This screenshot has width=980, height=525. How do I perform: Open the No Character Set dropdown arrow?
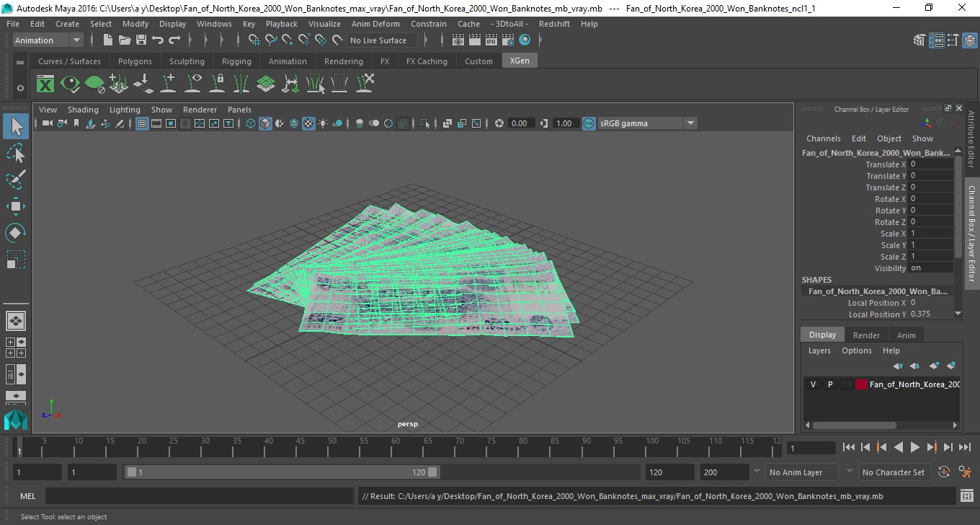pos(849,472)
